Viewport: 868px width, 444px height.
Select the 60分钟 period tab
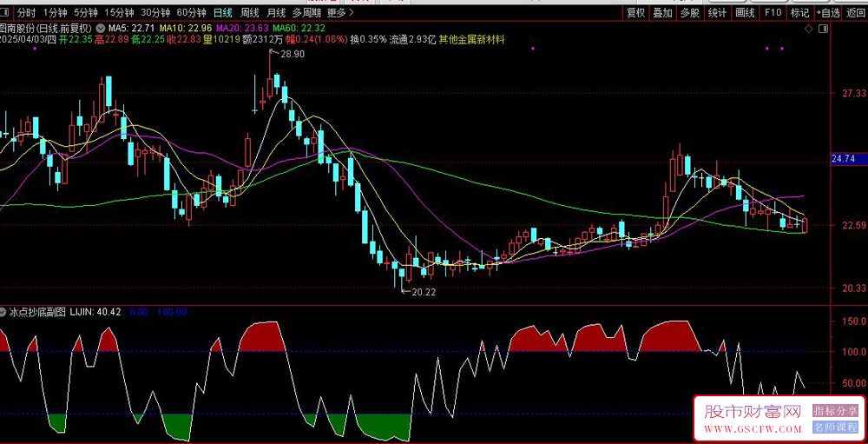[x=191, y=12]
